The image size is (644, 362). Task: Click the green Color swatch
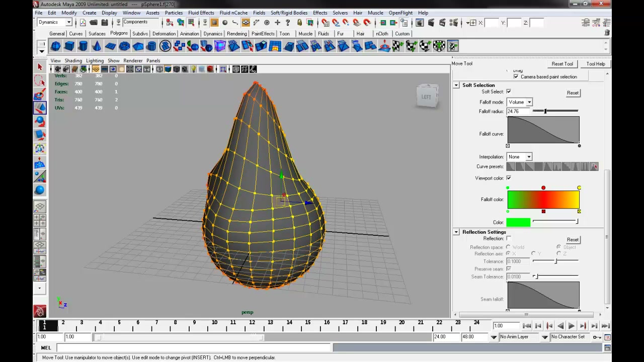518,222
